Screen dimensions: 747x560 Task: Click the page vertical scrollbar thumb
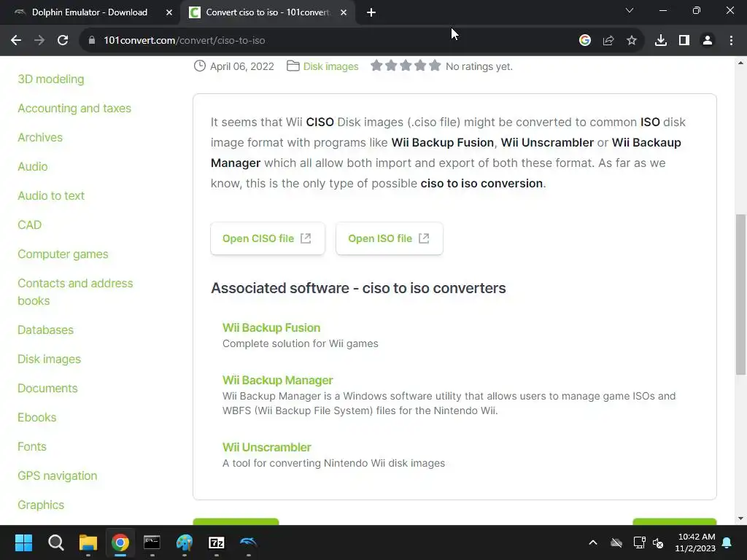(x=741, y=295)
